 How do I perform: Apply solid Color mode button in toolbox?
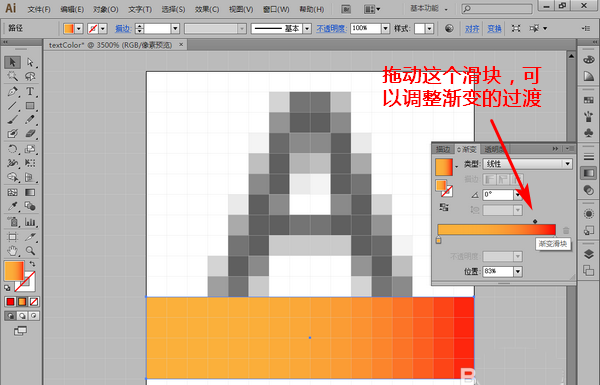click(x=10, y=302)
